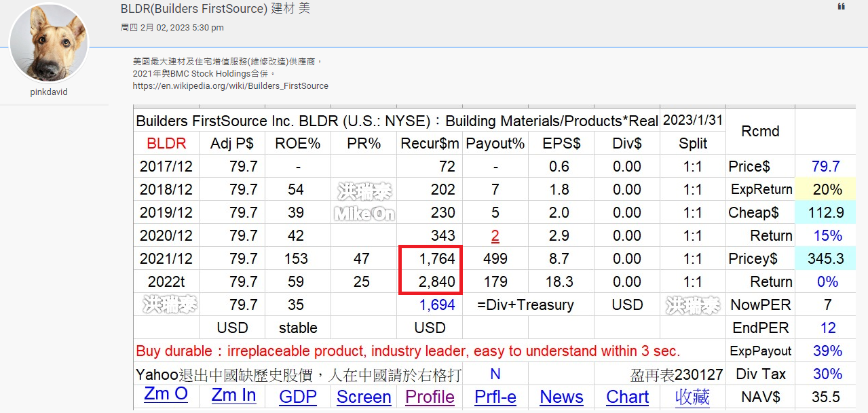Screen dimensions: 868x413
Task: Select the 2019/12 row label
Action: pyautogui.click(x=166, y=212)
